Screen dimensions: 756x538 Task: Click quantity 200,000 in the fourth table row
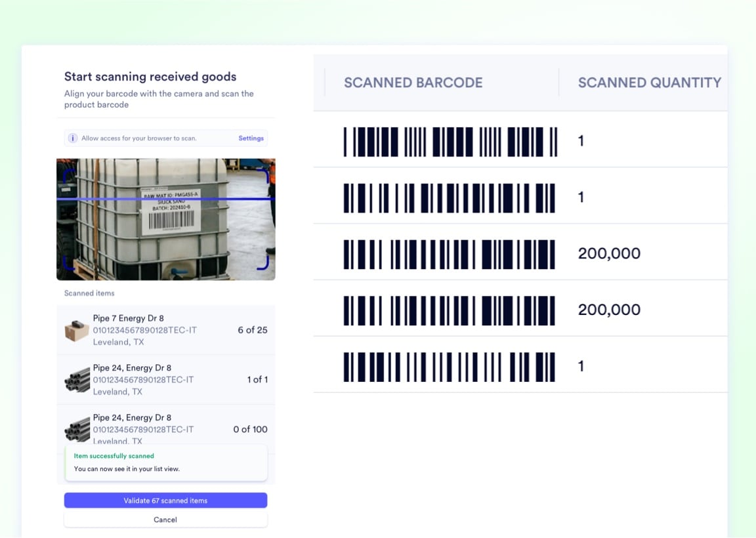tap(609, 310)
